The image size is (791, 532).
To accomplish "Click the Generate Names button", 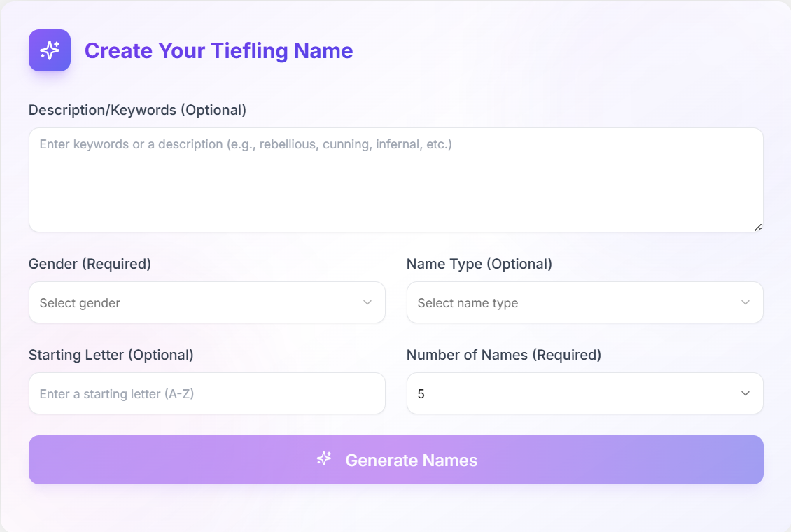I will pyautogui.click(x=396, y=460).
